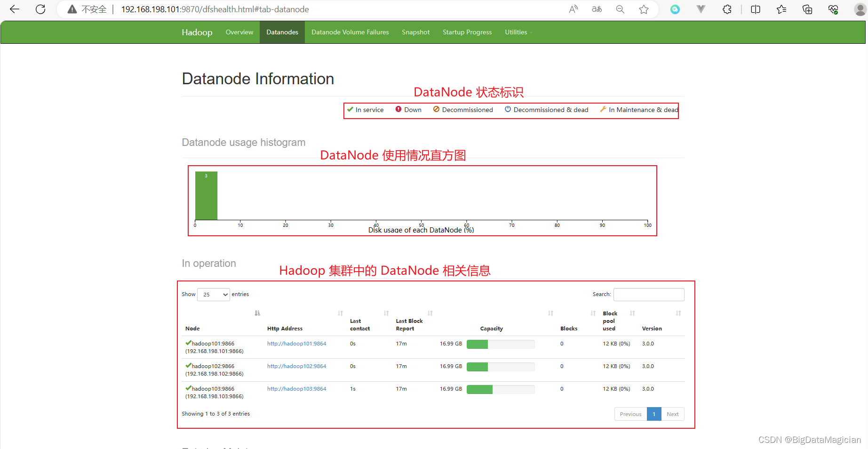
Task: Click hadoop101 in-service checkmark icon
Action: 188,343
